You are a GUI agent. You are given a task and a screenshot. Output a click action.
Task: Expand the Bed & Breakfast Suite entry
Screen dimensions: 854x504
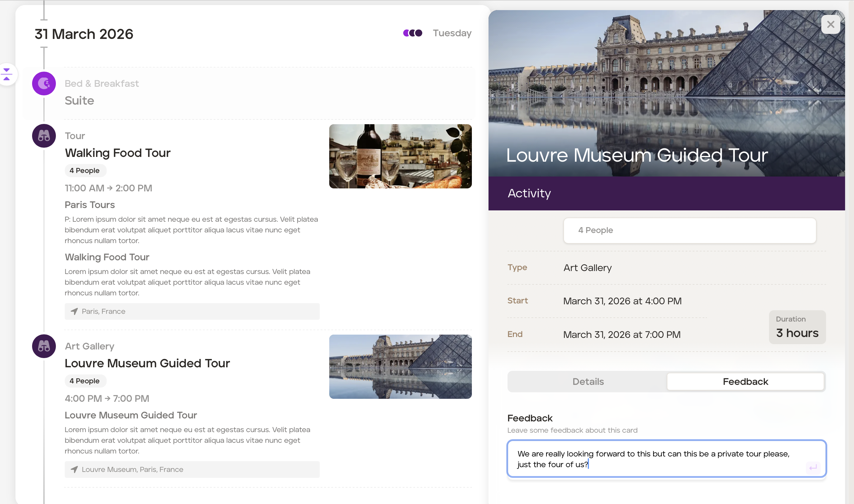pyautogui.click(x=79, y=100)
